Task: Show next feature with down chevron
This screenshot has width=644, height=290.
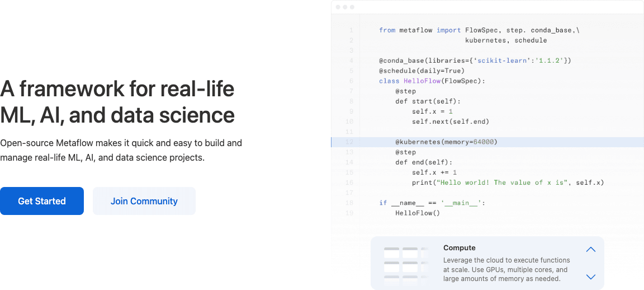Action: tap(590, 277)
